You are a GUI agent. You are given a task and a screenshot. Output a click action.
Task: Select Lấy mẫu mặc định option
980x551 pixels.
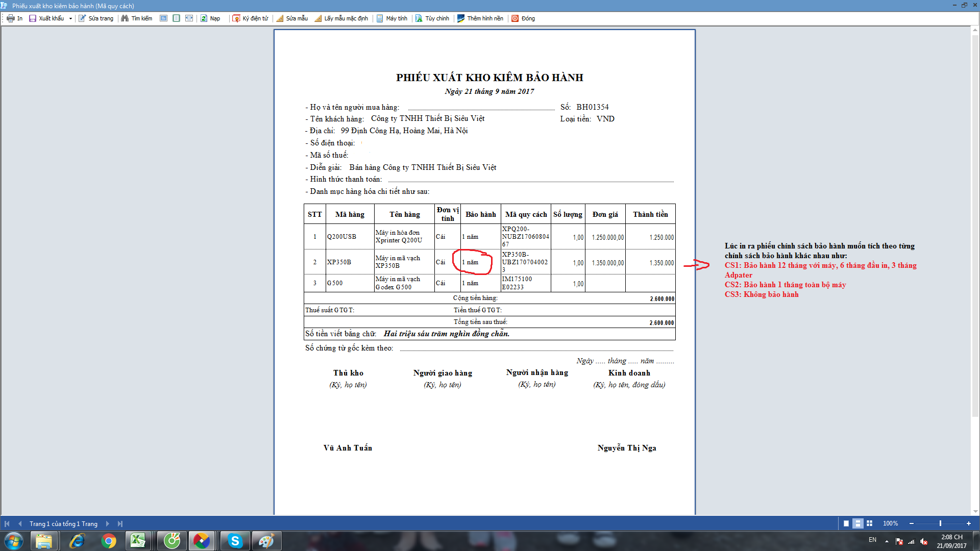click(341, 18)
